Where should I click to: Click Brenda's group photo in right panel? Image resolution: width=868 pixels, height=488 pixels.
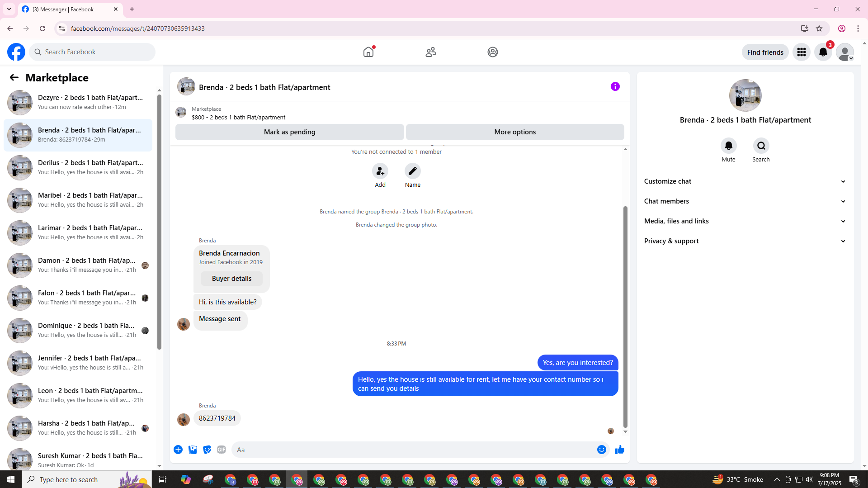tap(745, 95)
